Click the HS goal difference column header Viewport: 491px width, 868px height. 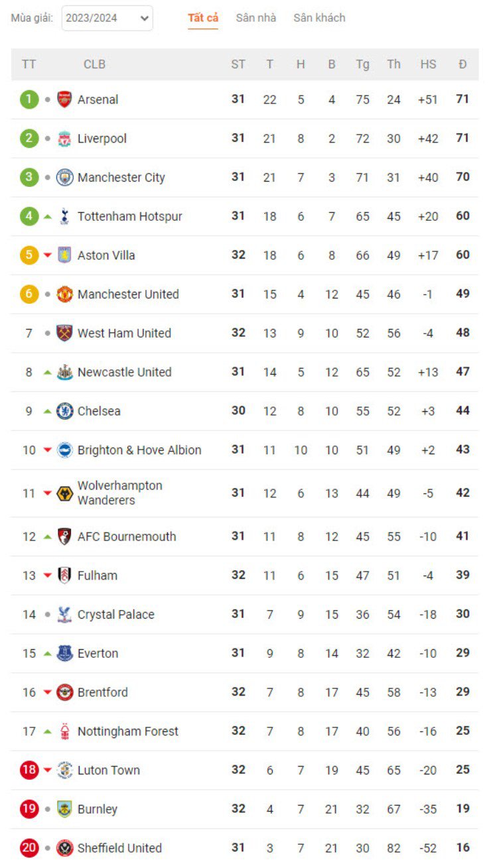point(428,64)
